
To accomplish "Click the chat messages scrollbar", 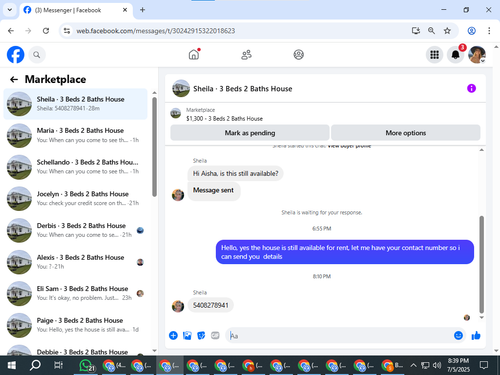I will pyautogui.click(x=481, y=264).
